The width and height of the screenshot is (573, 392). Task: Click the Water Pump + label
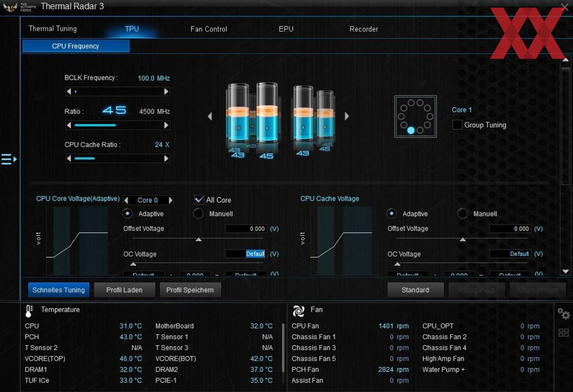(x=444, y=369)
